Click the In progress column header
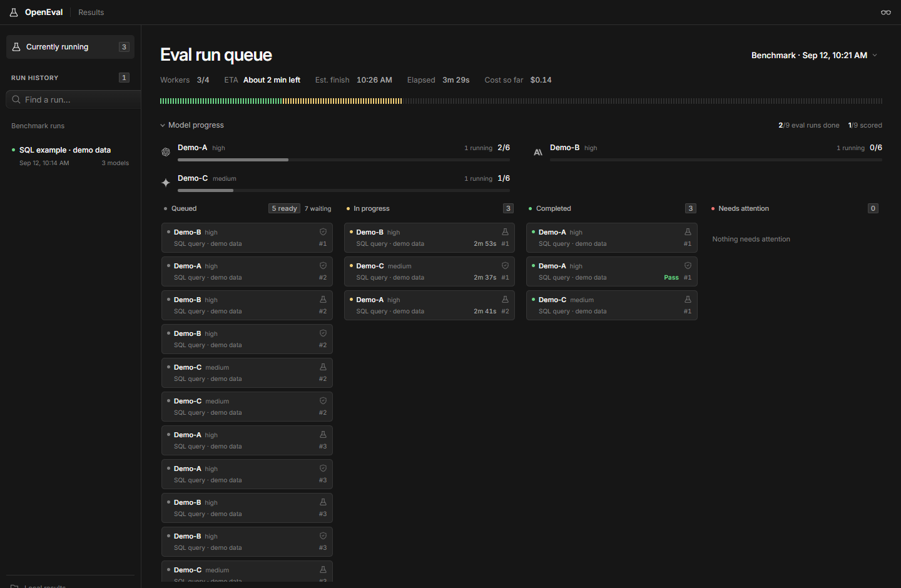This screenshot has width=901, height=588. click(372, 208)
